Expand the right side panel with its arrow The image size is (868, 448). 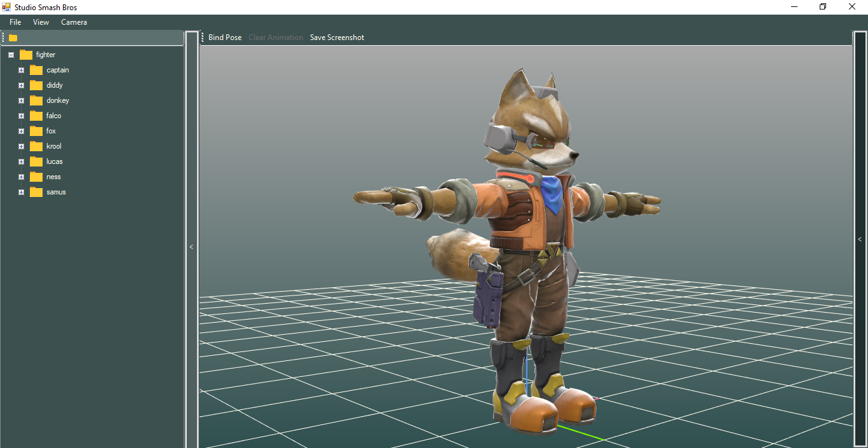point(860,240)
